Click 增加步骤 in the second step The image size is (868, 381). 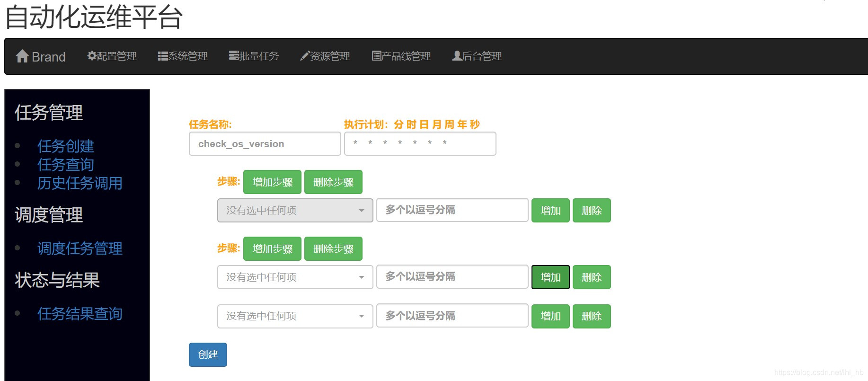pyautogui.click(x=272, y=248)
